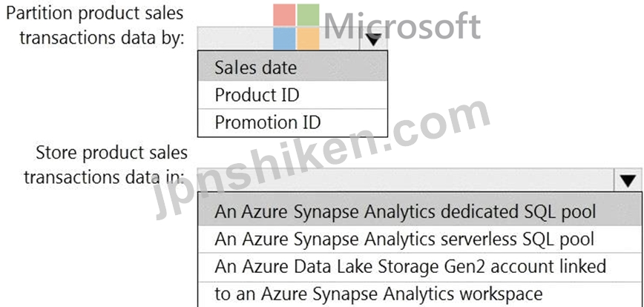Pick the Promotion ID option
Image resolution: width=644 pixels, height=307 pixels.
tap(292, 122)
